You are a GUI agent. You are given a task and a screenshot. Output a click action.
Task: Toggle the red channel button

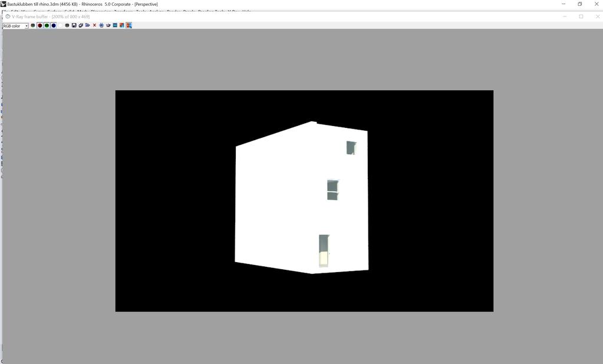click(39, 25)
